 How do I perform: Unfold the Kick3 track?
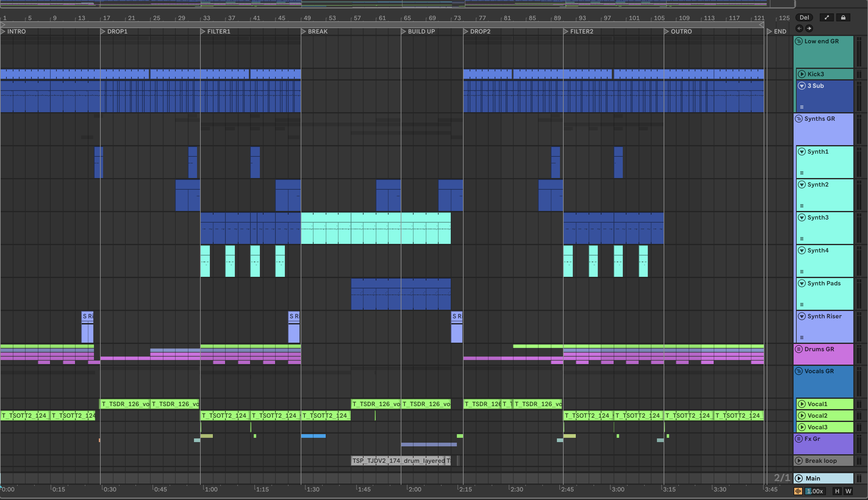pyautogui.click(x=802, y=74)
